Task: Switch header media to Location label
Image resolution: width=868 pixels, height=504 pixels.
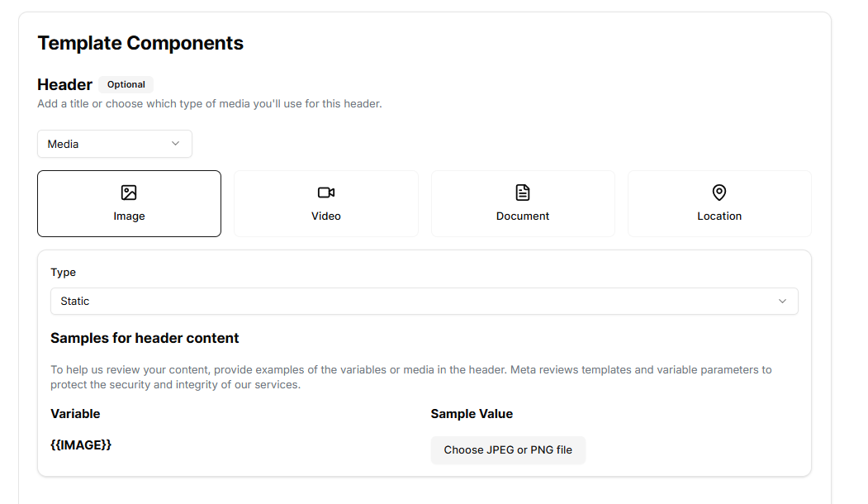Action: (x=719, y=216)
